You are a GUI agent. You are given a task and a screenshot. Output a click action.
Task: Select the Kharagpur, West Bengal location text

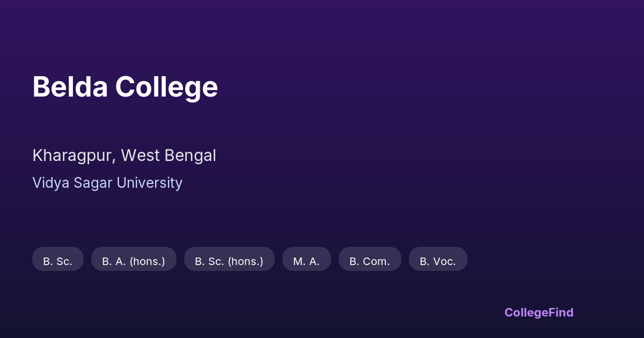coord(124,156)
